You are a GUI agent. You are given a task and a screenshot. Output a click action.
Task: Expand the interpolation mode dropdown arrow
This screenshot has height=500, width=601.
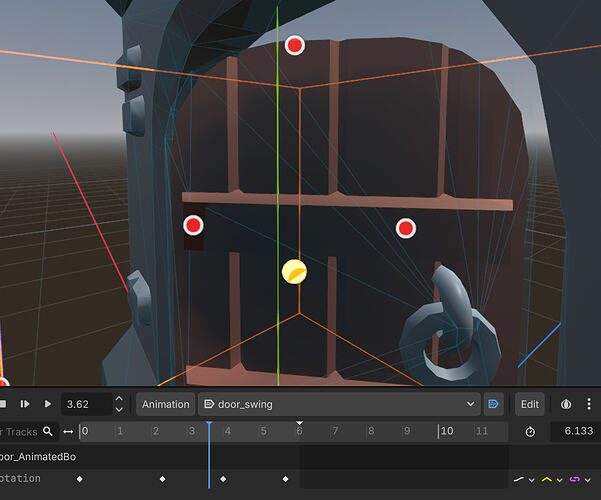click(x=560, y=480)
